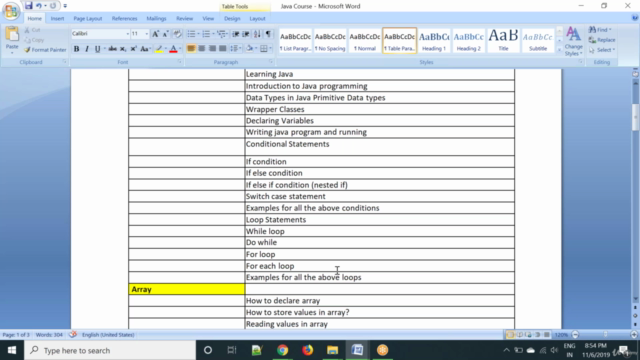Switch to the Mailings tab
The image size is (640, 360).
pyautogui.click(x=156, y=18)
